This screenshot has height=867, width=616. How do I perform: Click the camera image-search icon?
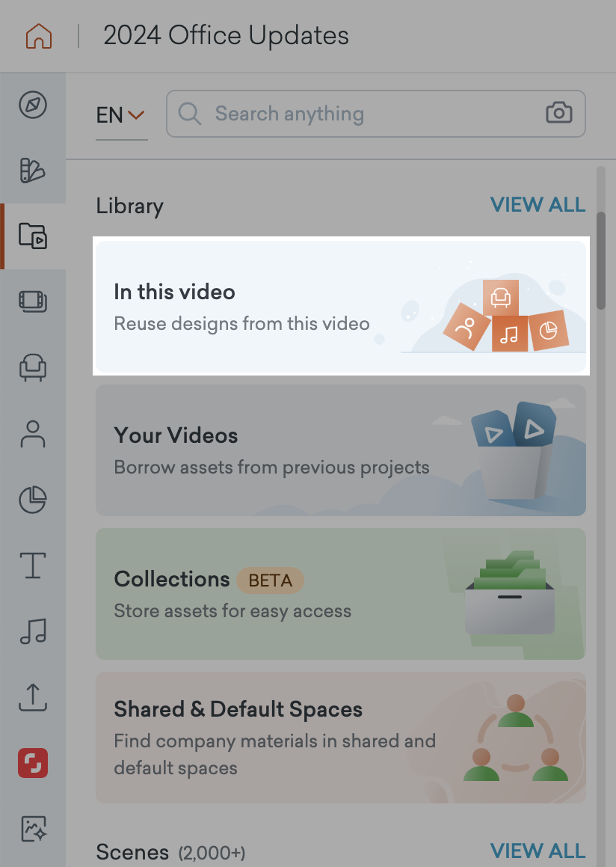click(559, 113)
